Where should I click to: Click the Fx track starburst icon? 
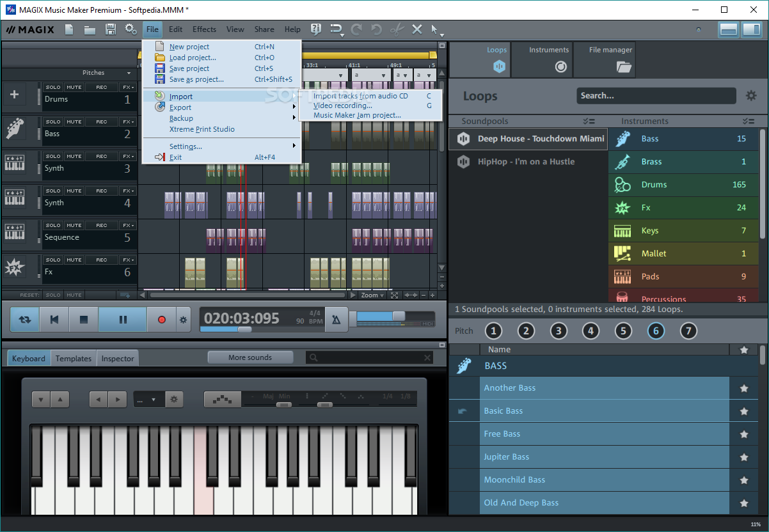click(15, 267)
